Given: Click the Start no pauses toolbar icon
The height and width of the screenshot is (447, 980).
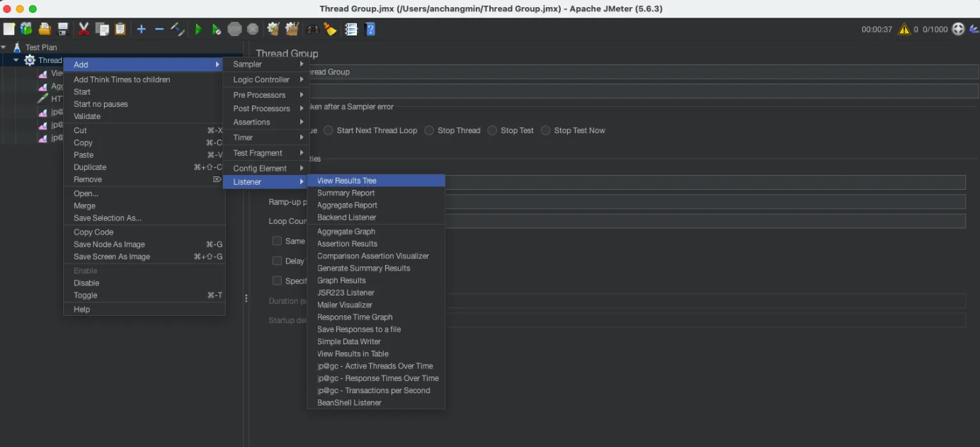Looking at the screenshot, I should click(x=217, y=29).
